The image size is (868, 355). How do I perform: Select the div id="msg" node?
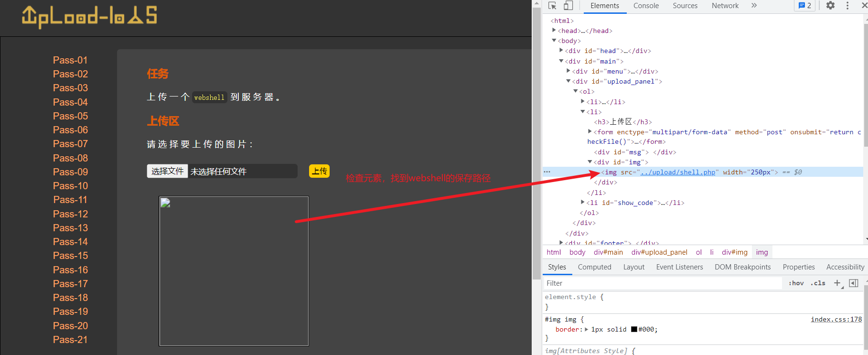pyautogui.click(x=635, y=152)
